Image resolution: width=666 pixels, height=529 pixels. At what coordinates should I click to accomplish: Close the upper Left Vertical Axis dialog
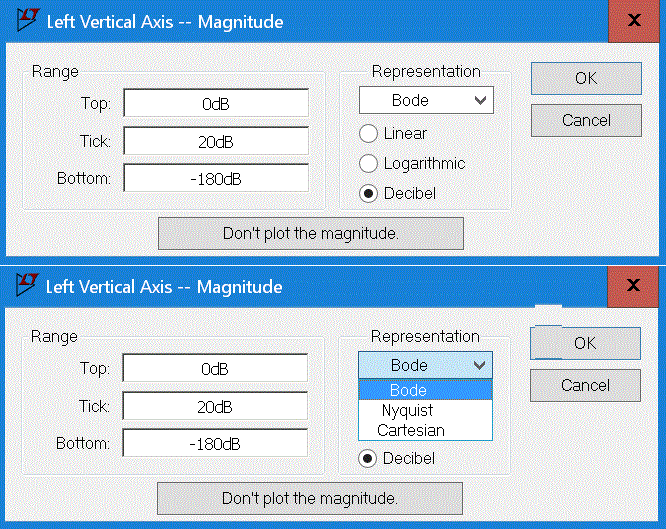(633, 21)
